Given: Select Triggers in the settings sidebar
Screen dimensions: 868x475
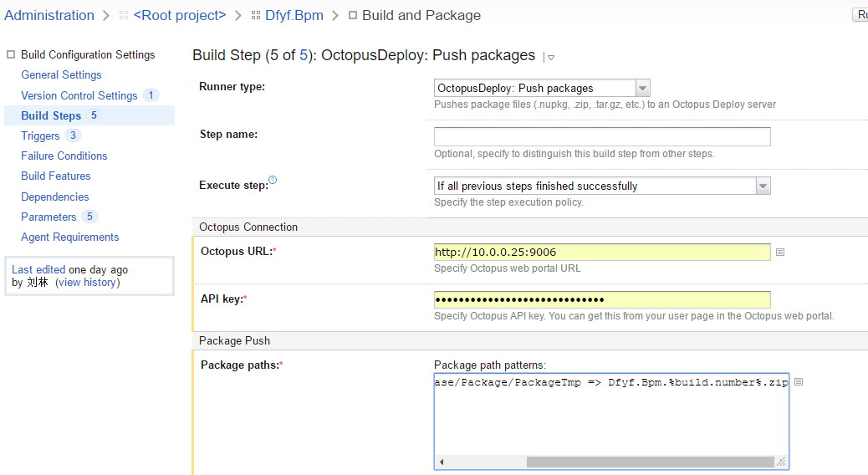Looking at the screenshot, I should click(40, 135).
